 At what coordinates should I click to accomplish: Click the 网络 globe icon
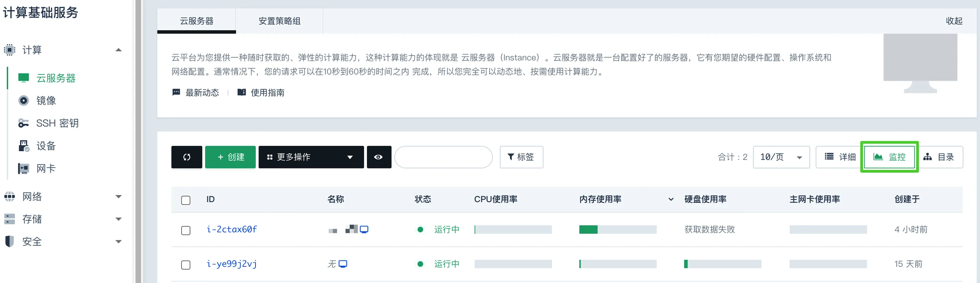10,197
